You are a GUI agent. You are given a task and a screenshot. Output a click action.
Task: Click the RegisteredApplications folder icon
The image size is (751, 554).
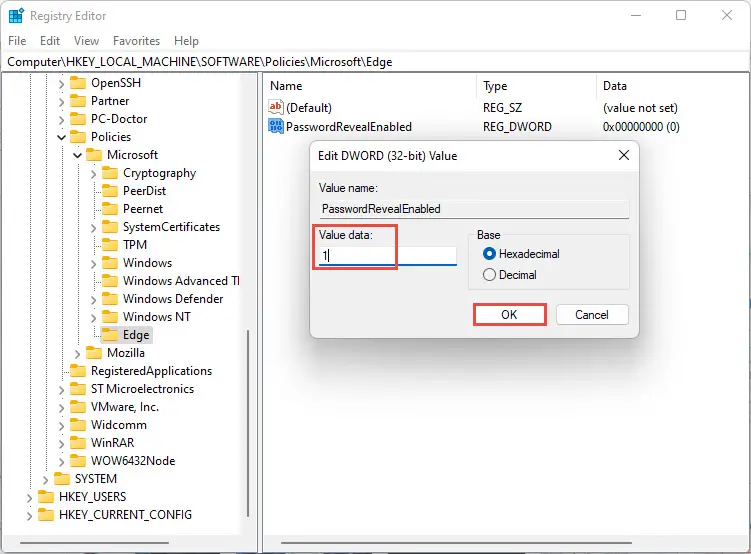78,371
